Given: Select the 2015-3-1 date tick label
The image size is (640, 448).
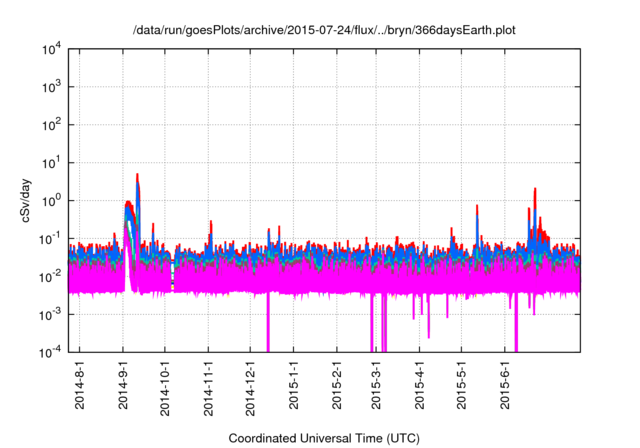Looking at the screenshot, I should [x=376, y=385].
